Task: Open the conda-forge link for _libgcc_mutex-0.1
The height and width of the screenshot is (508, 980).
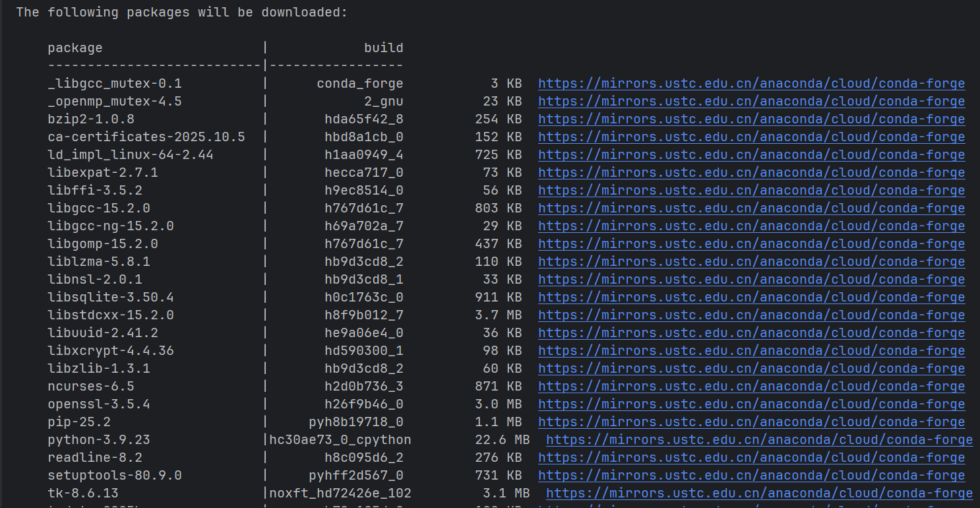Action: (752, 84)
